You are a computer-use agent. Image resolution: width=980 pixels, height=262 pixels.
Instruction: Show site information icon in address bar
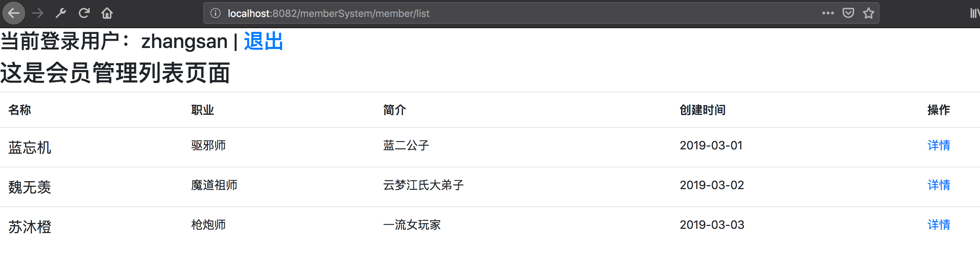point(215,13)
